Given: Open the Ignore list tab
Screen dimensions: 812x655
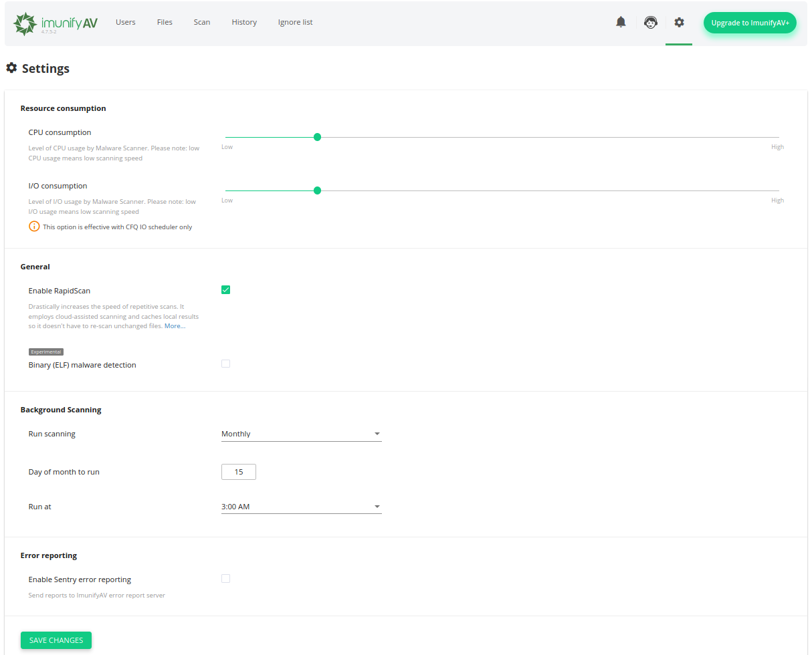Looking at the screenshot, I should click(295, 22).
